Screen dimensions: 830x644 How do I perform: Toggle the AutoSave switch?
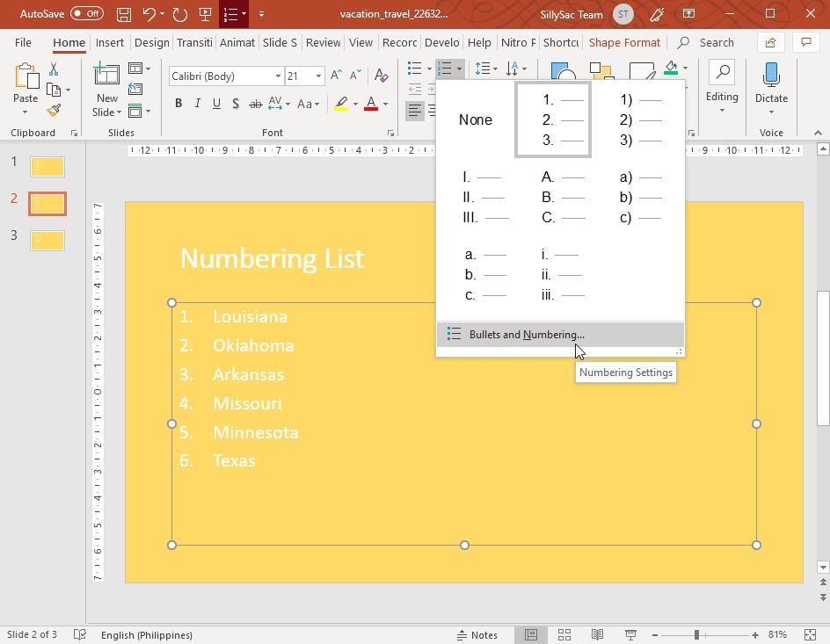[x=86, y=14]
